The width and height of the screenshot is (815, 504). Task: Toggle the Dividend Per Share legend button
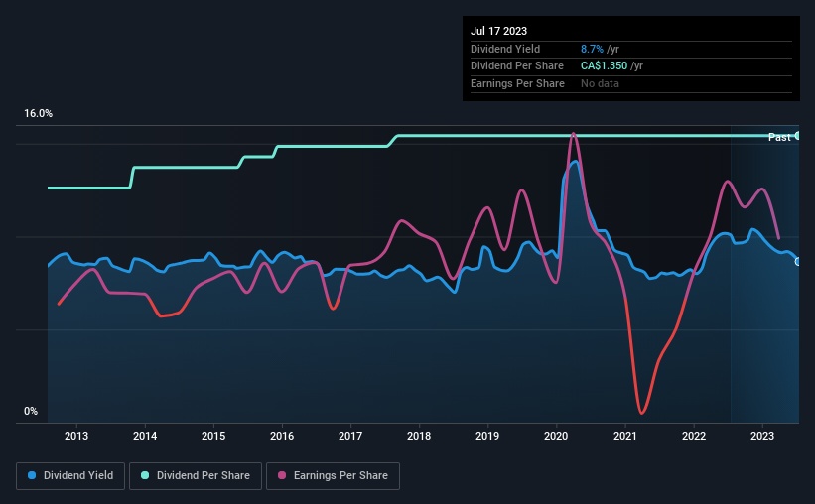tap(196, 476)
